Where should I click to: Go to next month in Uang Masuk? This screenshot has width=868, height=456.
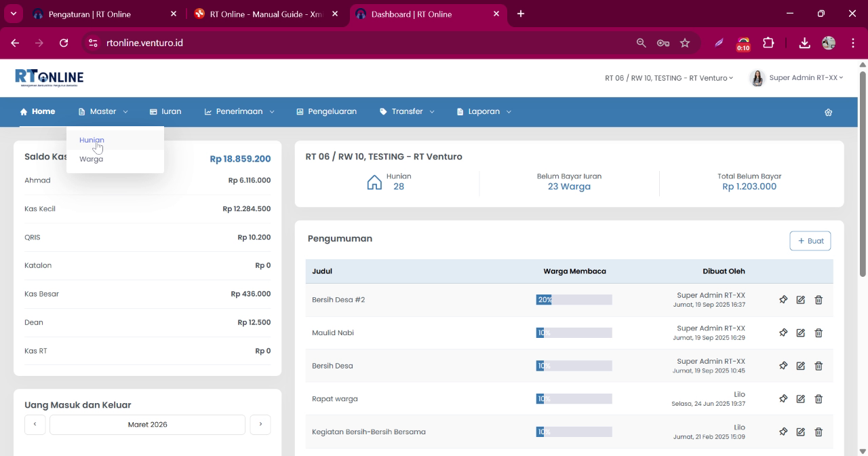coord(260,424)
